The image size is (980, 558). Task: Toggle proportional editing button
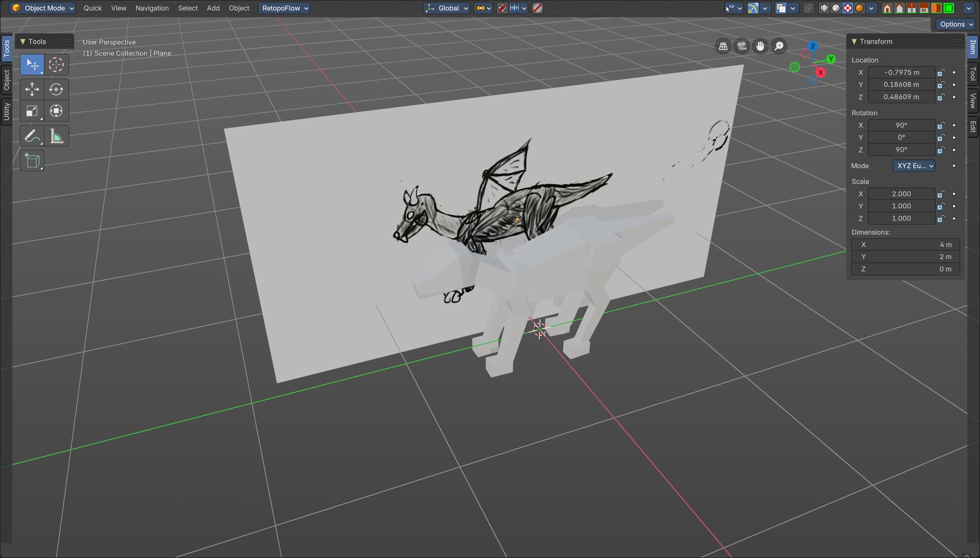point(537,8)
